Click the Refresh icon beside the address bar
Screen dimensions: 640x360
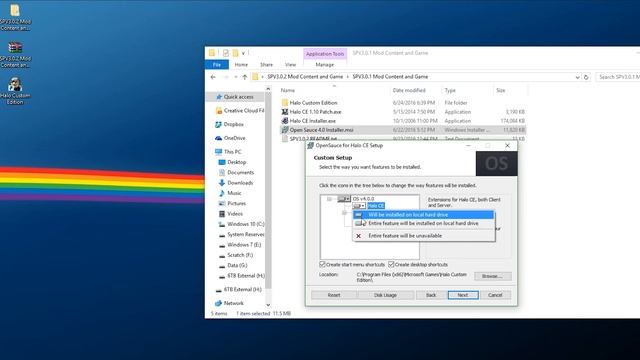[586, 77]
